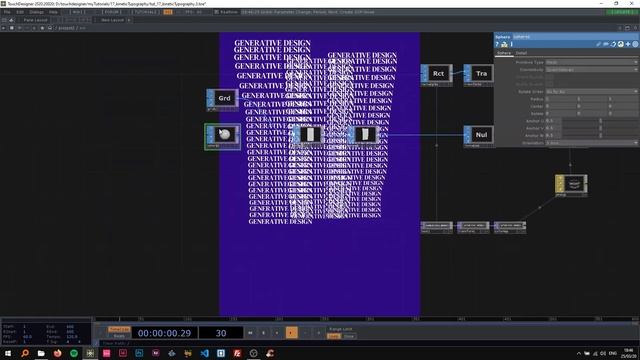Toggle the orange highlighted top-bar button
The height and width of the screenshot is (360, 640).
pyautogui.click(x=168, y=12)
